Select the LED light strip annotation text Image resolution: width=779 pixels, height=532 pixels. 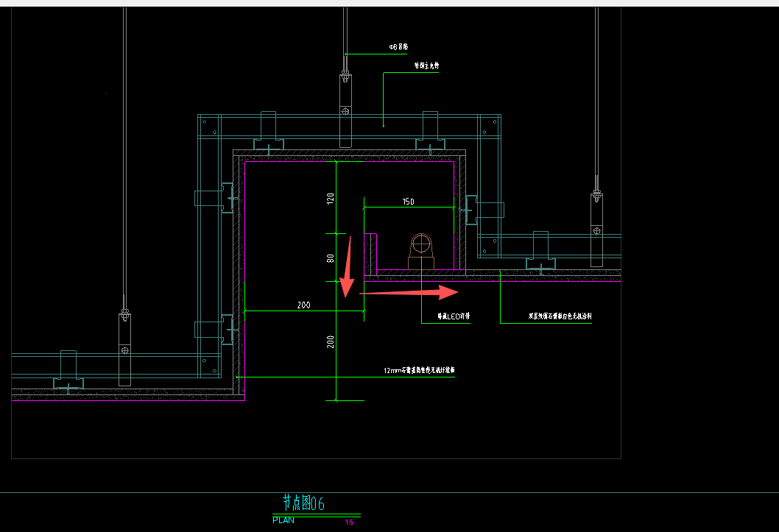click(454, 316)
